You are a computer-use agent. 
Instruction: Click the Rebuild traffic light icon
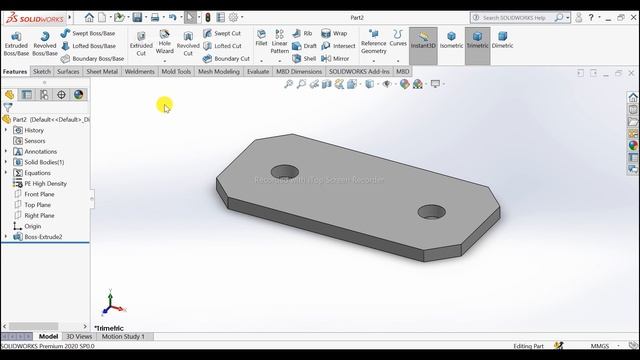coord(208,18)
